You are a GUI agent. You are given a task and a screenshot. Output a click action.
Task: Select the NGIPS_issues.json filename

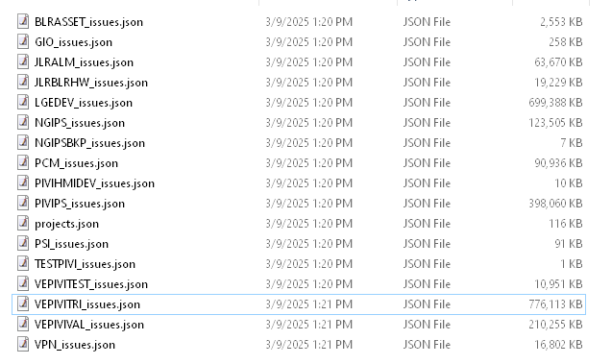[x=80, y=123]
